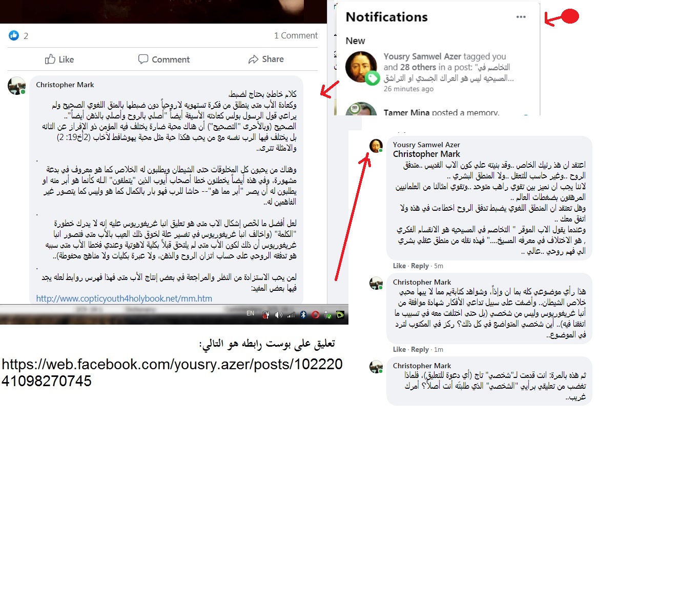Click the reaction count '2' under the post
This screenshot has width=700, height=600.
click(26, 36)
